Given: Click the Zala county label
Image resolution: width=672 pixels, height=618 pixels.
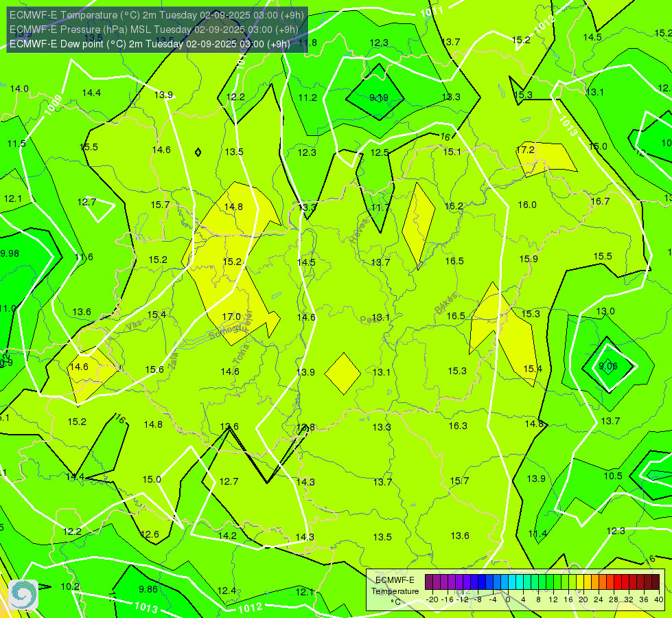Looking at the screenshot, I should (173, 360).
